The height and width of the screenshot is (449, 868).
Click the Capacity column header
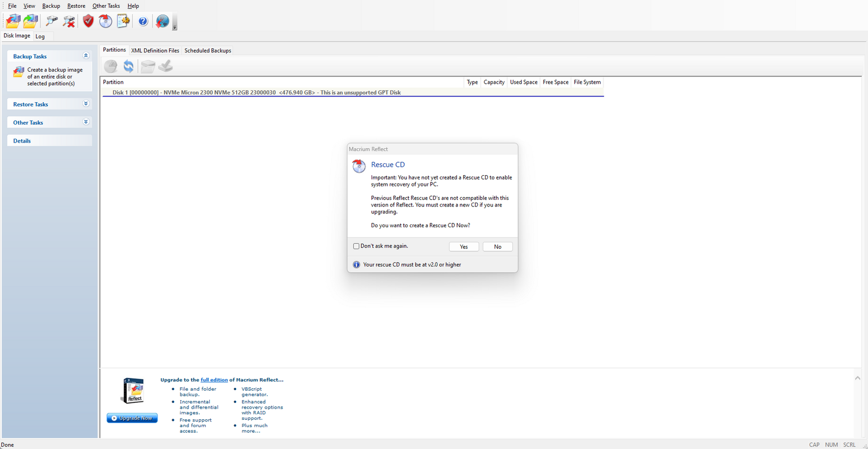point(494,82)
